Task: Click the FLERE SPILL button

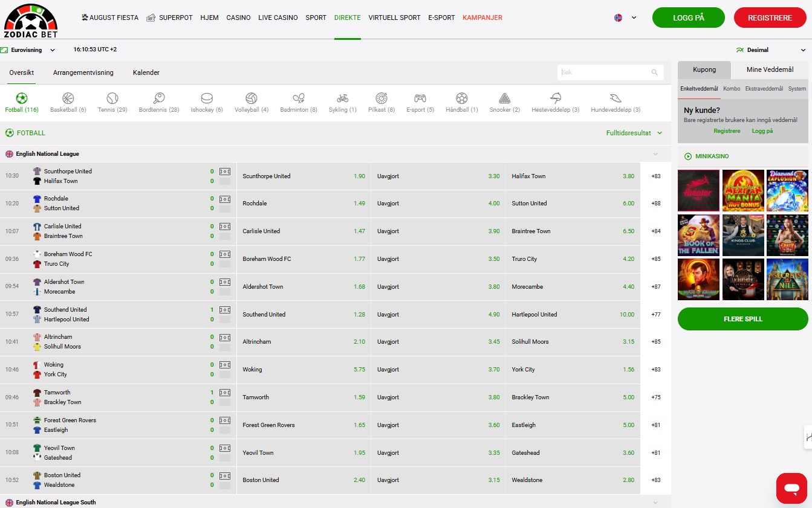Action: click(742, 319)
